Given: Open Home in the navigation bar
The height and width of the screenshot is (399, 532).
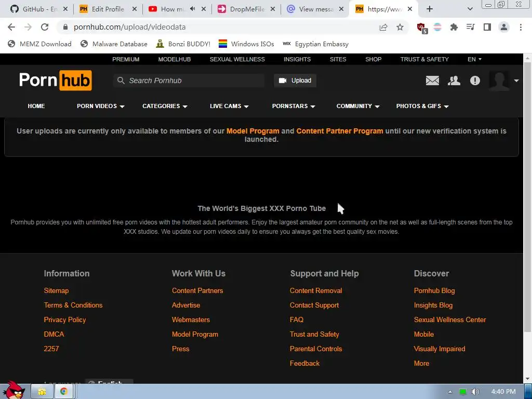Looking at the screenshot, I should [x=36, y=106].
